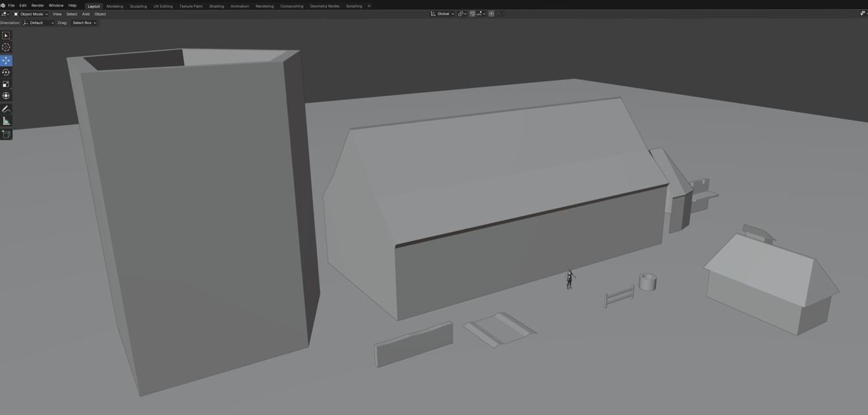The width and height of the screenshot is (868, 415).
Task: Open the viewport visibility and selectability filter
Action: [x=862, y=14]
